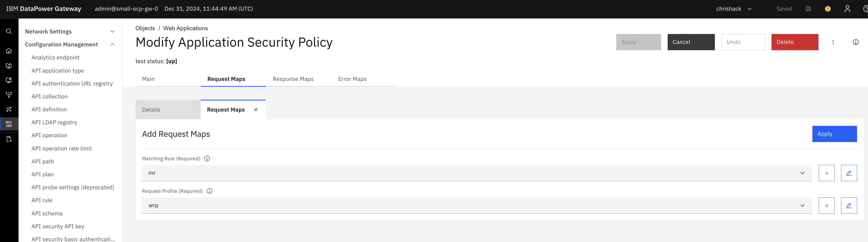The height and width of the screenshot is (242, 868).
Task: Open the chrishack domain dropdown
Action: 734,9
